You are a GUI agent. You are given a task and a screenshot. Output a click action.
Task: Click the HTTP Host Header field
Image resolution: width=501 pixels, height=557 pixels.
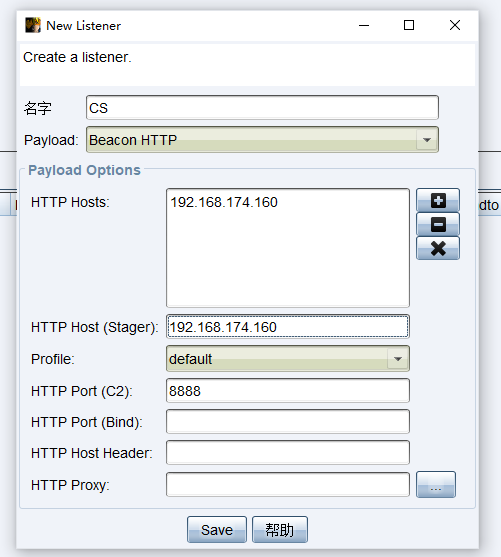[x=288, y=453]
